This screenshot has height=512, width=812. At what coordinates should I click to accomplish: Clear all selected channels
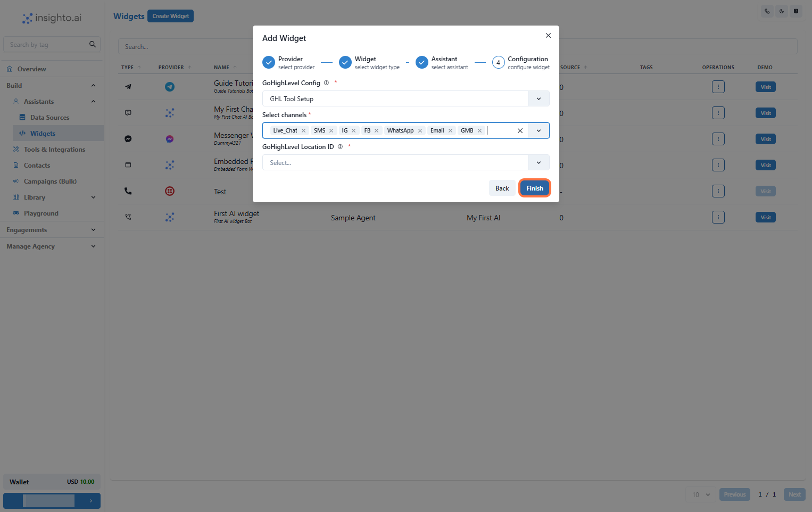(x=520, y=130)
